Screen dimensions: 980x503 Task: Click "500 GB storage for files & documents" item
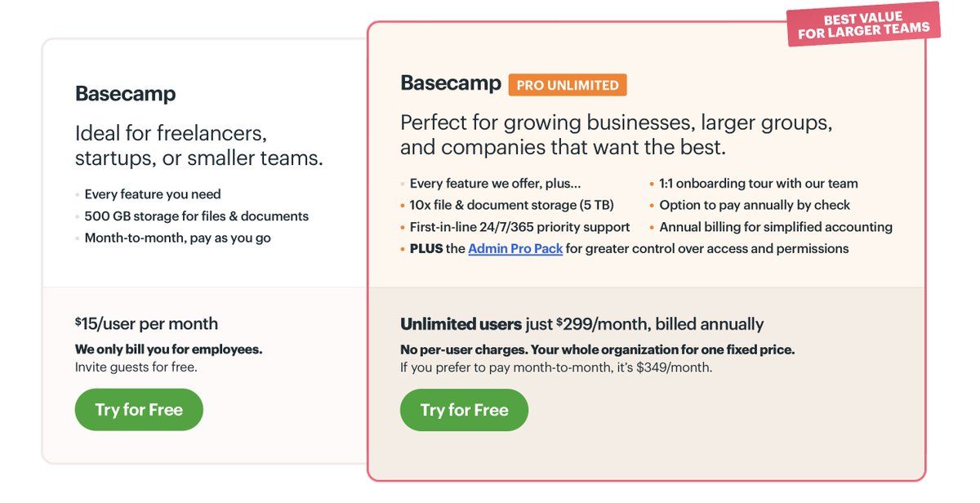coord(196,216)
